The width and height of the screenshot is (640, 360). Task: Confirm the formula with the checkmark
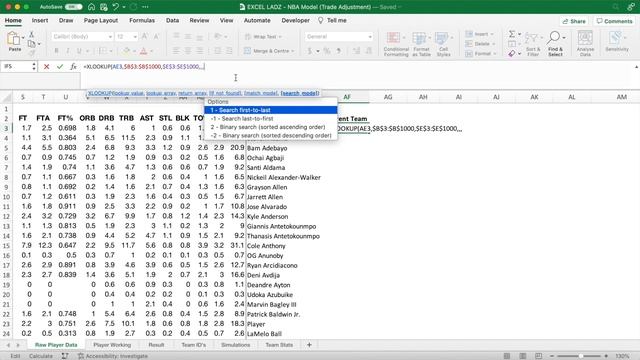coord(60,67)
